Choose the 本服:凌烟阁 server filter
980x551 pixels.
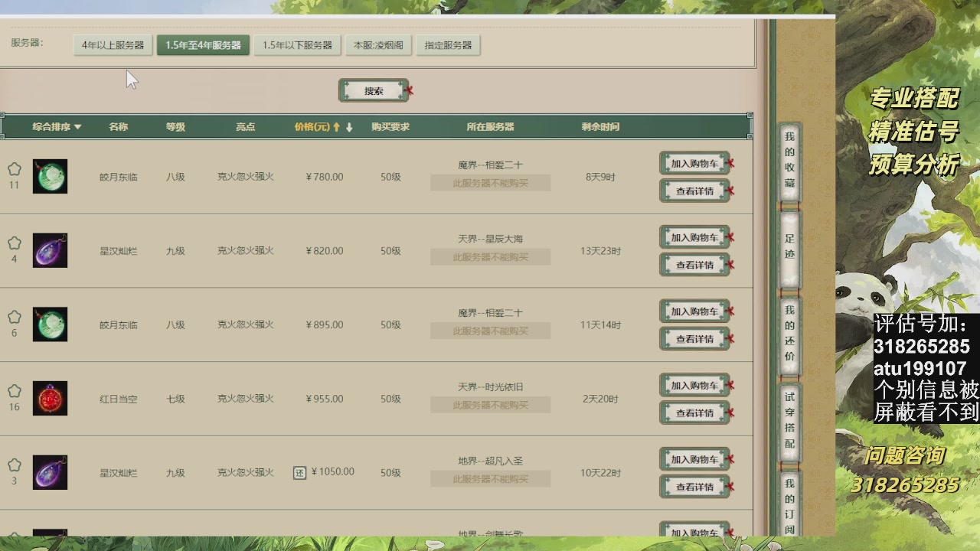(x=378, y=45)
